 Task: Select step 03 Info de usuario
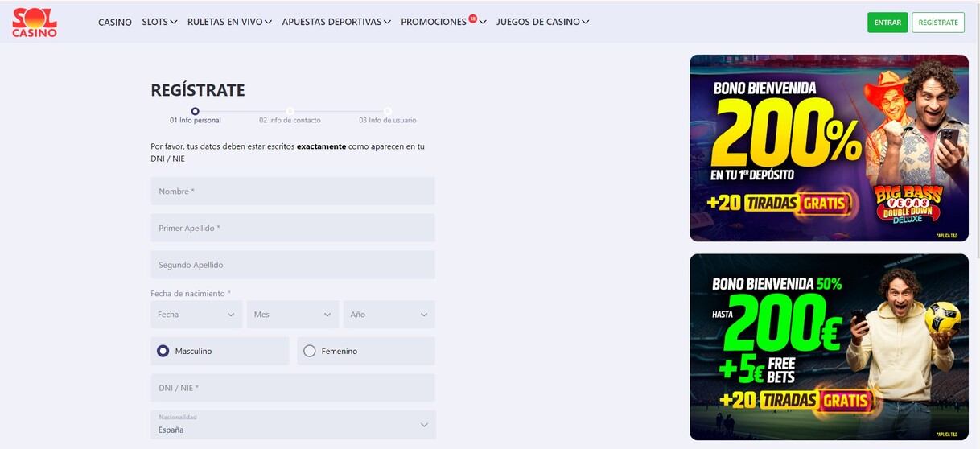[x=388, y=116]
